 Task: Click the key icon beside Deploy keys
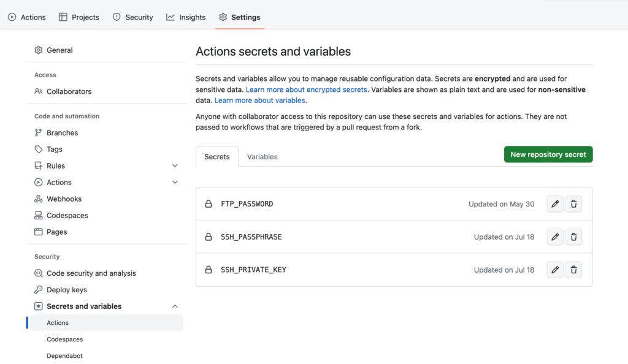pos(39,290)
